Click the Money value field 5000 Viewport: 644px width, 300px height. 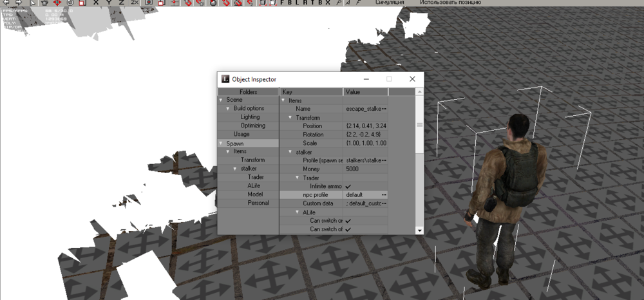[x=365, y=169]
